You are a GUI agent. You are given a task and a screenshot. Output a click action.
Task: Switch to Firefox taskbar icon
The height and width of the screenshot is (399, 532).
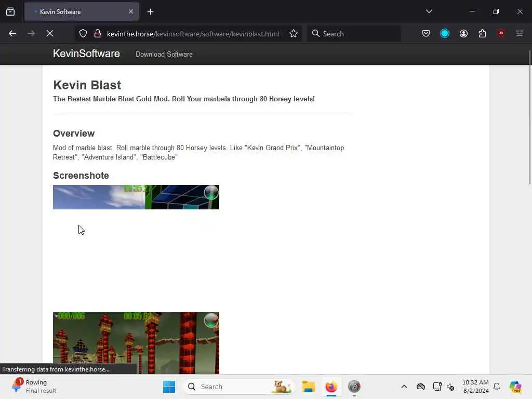[331, 387]
